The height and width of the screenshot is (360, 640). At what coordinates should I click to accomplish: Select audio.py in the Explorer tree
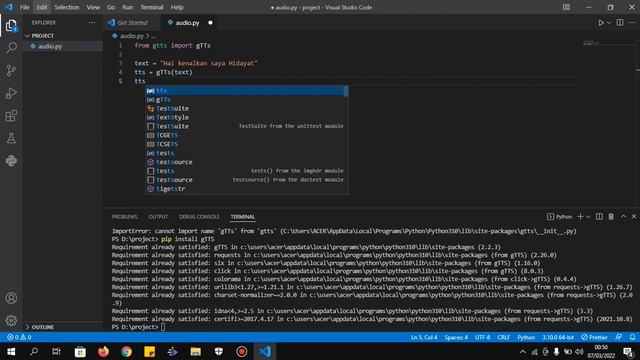(x=62, y=46)
